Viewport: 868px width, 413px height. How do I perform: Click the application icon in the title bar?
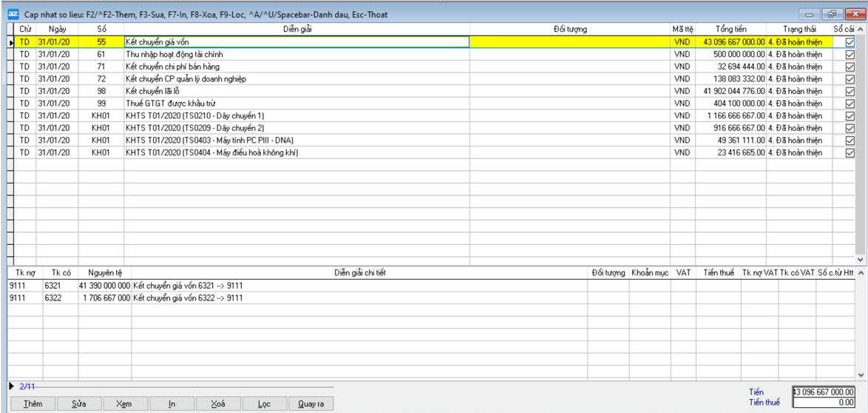[x=13, y=14]
